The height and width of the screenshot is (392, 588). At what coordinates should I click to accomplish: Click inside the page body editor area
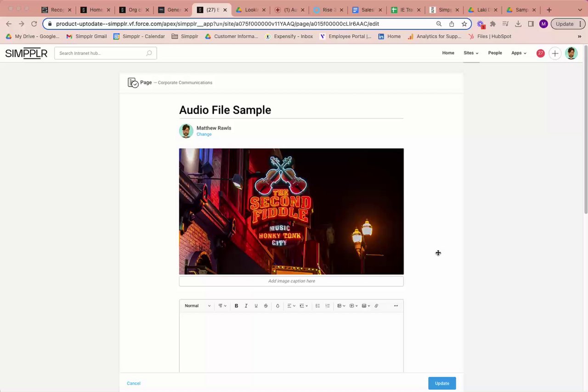tap(291, 342)
